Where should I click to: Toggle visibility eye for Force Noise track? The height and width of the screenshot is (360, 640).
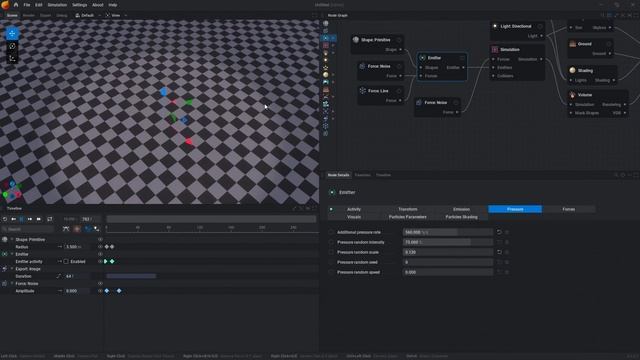[100, 283]
